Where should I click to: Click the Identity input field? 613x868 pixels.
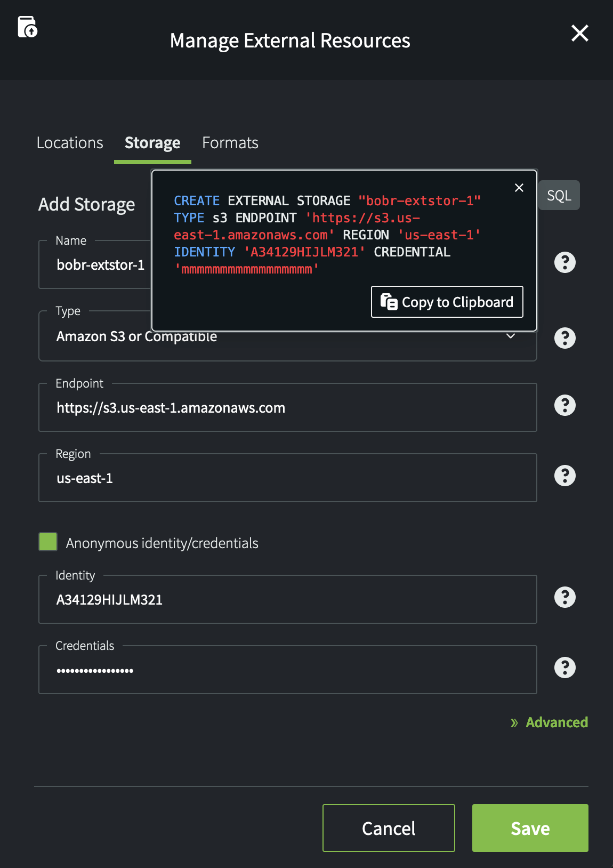(288, 600)
